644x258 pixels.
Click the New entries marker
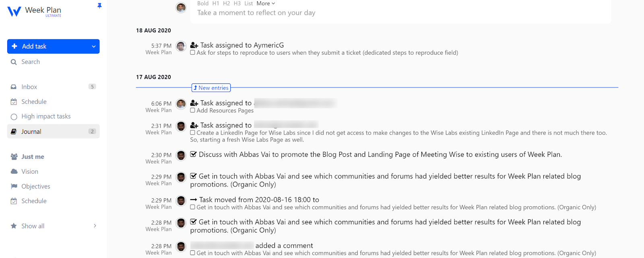(211, 88)
